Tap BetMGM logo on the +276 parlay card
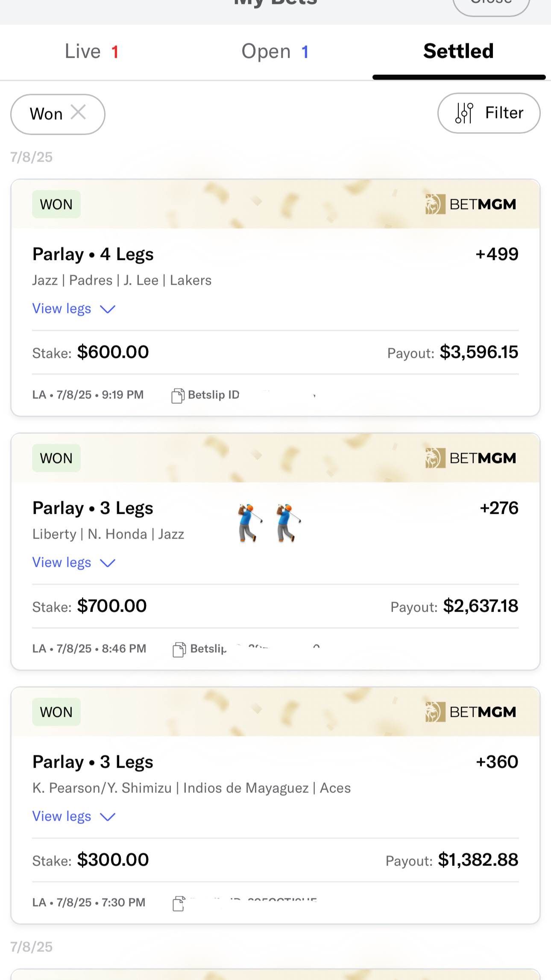Image resolution: width=551 pixels, height=980 pixels. click(x=471, y=458)
